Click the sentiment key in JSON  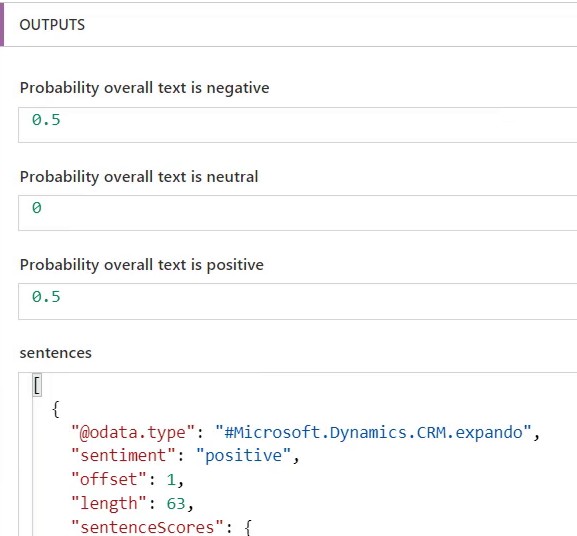click(123, 455)
